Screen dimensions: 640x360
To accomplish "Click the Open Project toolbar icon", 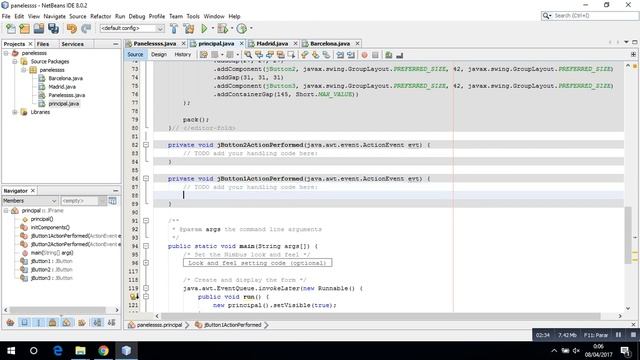I will [x=39, y=29].
